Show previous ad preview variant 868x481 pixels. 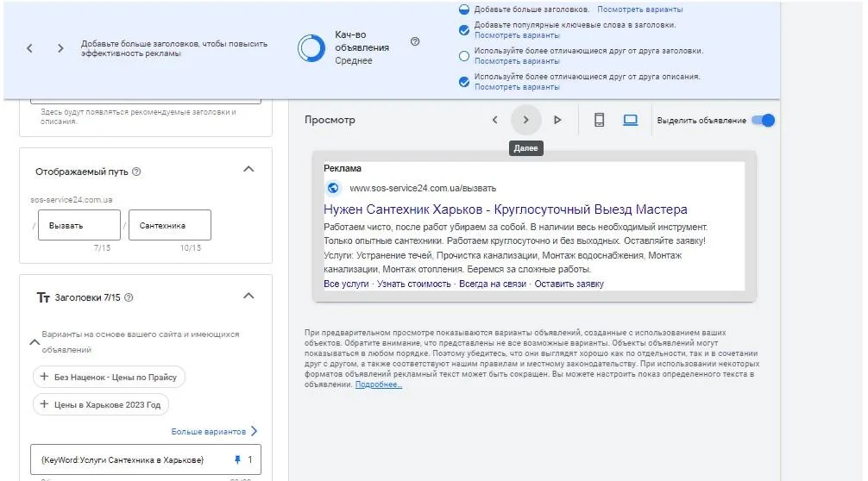point(495,120)
